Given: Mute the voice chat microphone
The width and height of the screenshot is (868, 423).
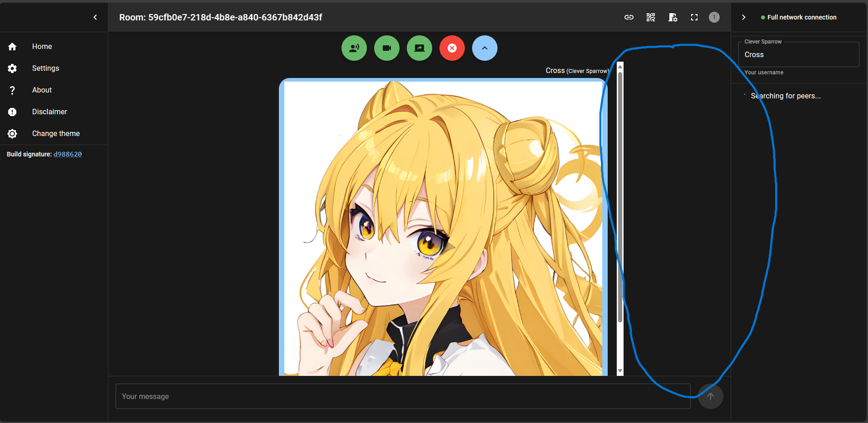Looking at the screenshot, I should point(354,48).
